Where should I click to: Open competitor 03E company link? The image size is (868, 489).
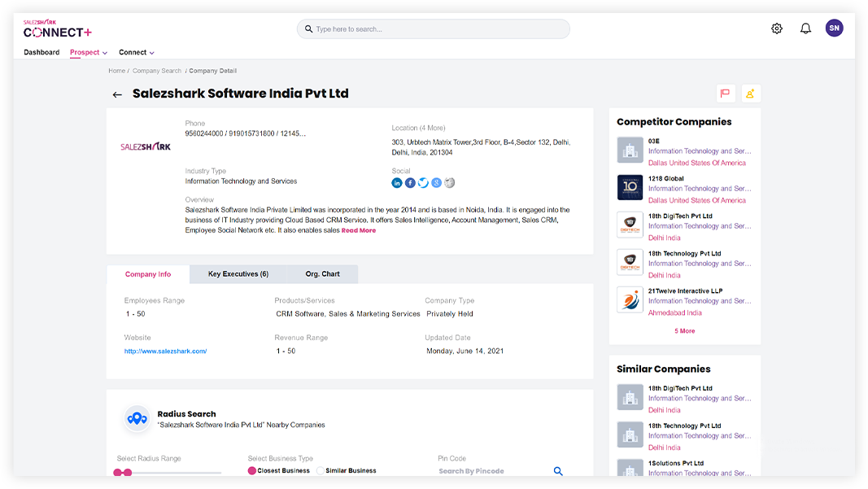[x=654, y=142]
